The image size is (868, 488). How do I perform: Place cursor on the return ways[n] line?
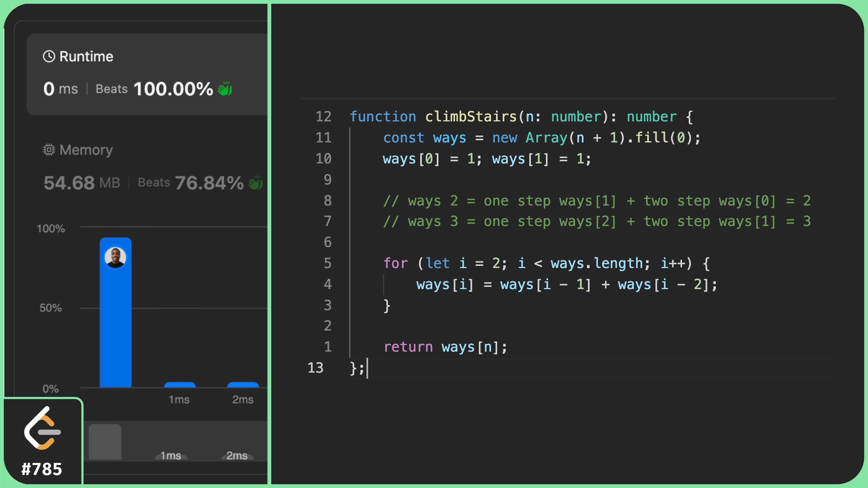coord(445,347)
